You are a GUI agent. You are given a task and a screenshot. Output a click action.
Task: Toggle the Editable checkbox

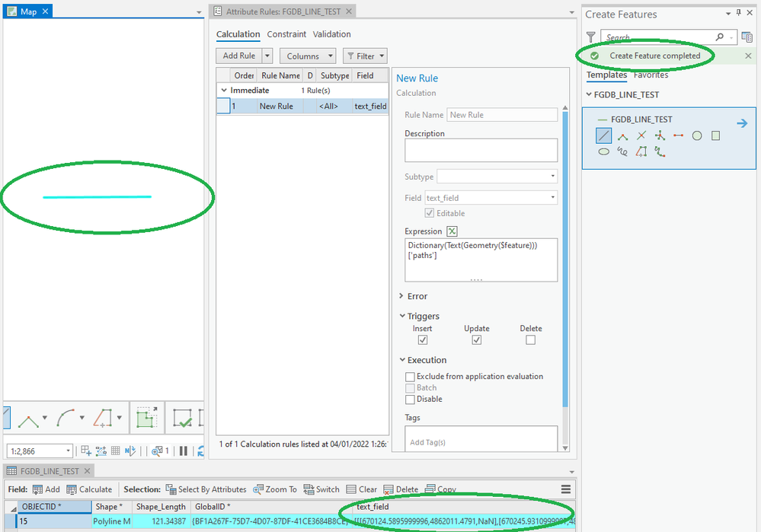click(x=429, y=213)
